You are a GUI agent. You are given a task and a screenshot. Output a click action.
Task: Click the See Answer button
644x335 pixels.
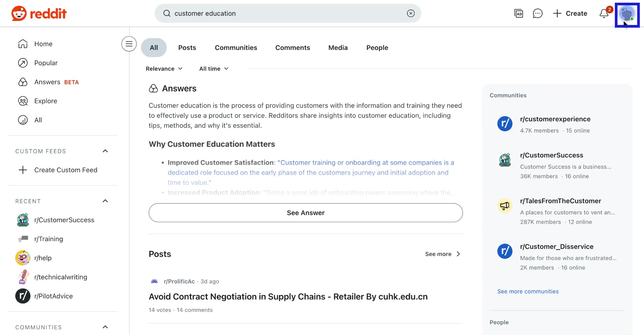point(306,213)
